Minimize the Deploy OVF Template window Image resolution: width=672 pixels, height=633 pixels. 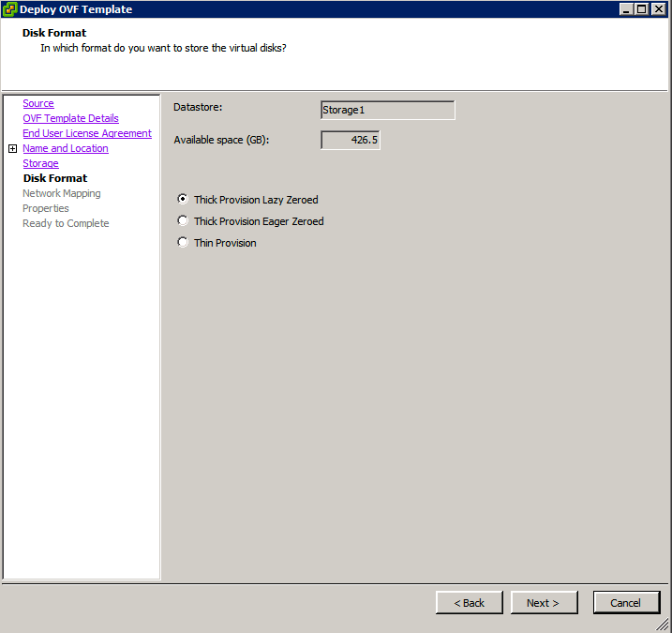[x=626, y=9]
